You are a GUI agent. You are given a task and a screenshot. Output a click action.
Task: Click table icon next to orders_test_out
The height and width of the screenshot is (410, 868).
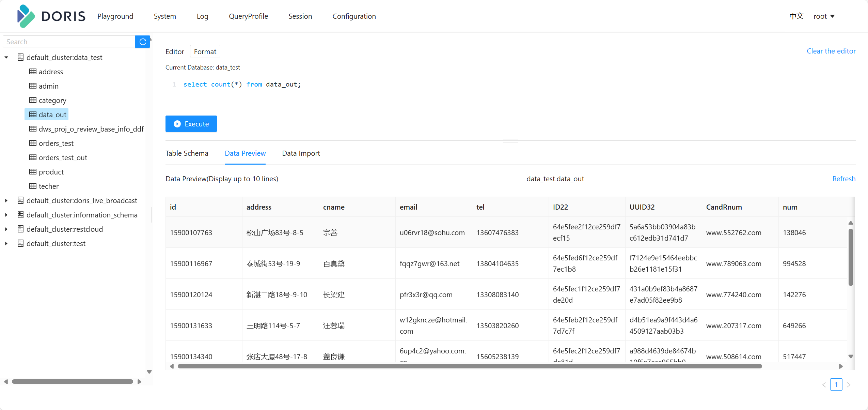coord(33,157)
